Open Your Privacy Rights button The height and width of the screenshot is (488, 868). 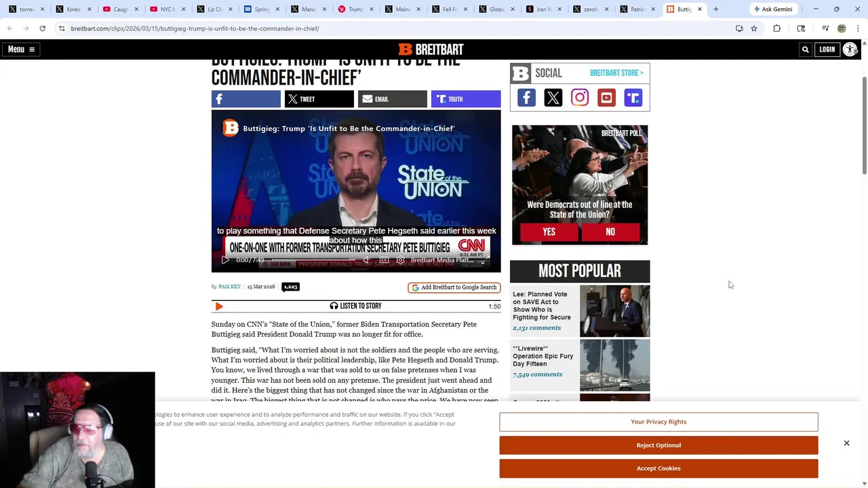[x=658, y=422]
